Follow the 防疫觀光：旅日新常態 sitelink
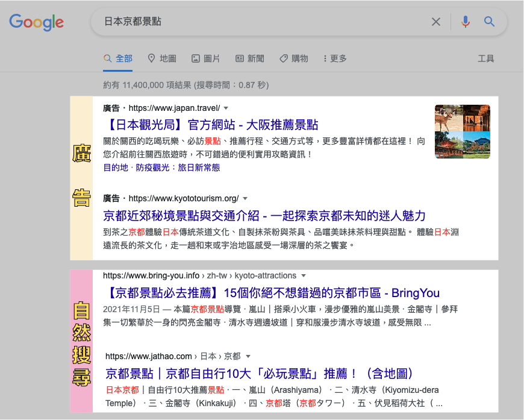 (178, 168)
